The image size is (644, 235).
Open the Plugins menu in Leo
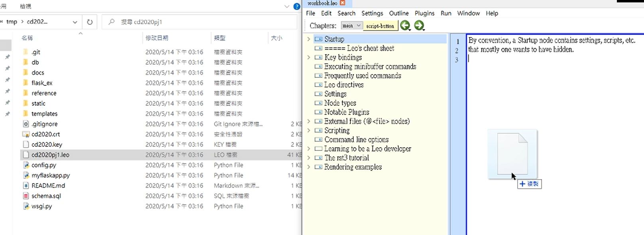(425, 13)
